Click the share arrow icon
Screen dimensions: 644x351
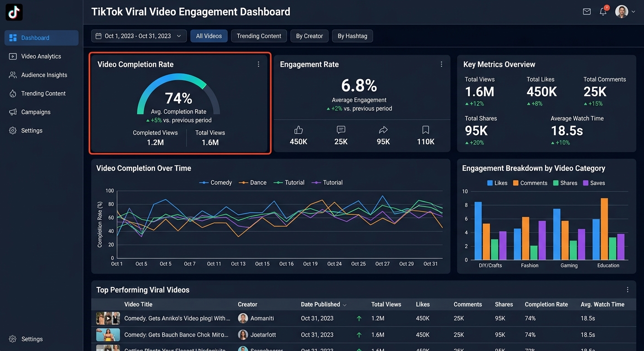[383, 130]
